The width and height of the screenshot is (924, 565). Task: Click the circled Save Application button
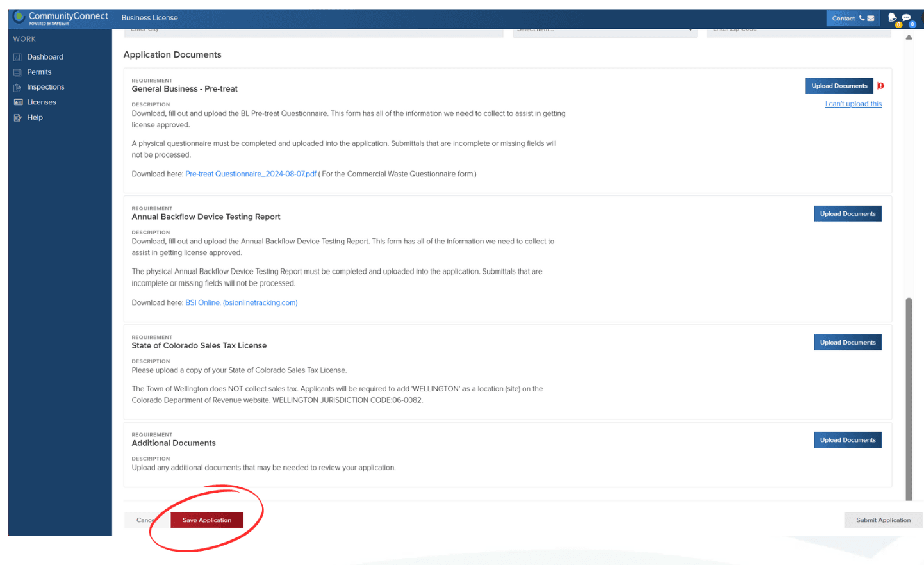coord(206,520)
